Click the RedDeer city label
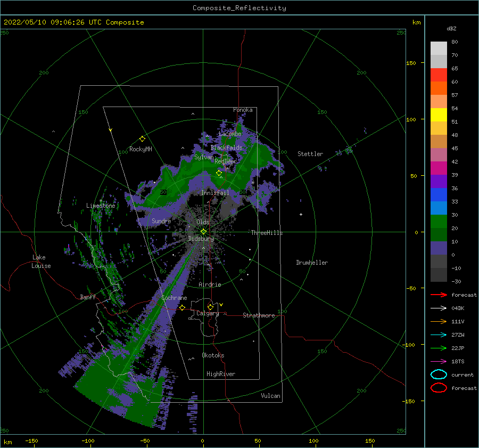This screenshot has height=448, width=479. coord(226,161)
